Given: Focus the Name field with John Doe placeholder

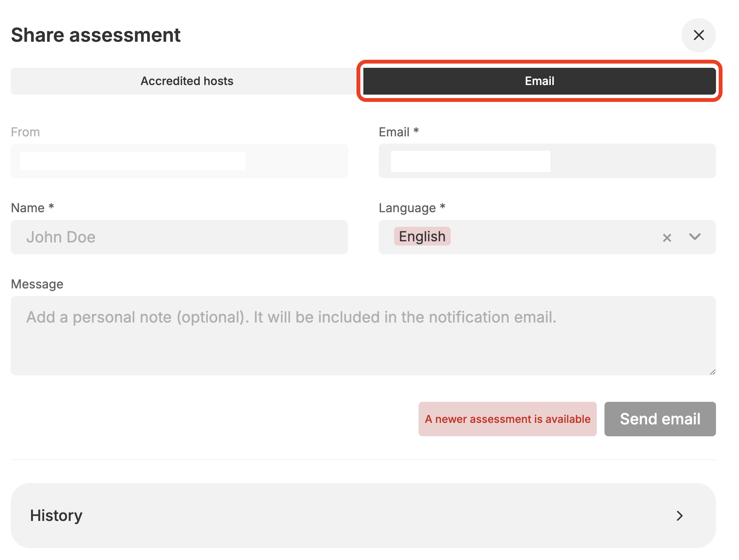Looking at the screenshot, I should (179, 237).
